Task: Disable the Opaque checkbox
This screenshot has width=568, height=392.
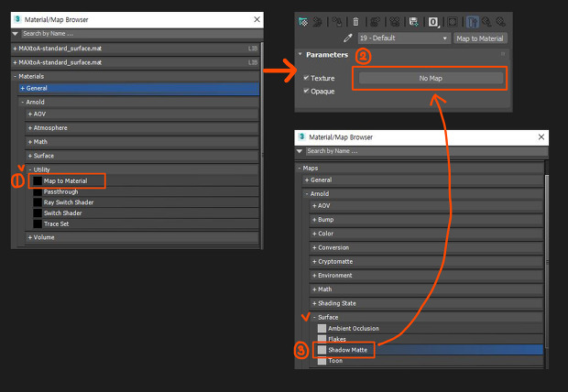Action: 306,92
